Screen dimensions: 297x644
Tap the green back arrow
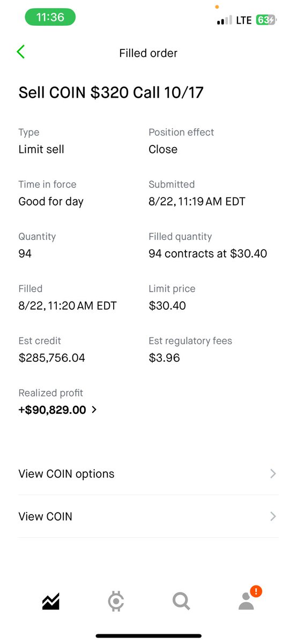[x=21, y=52]
